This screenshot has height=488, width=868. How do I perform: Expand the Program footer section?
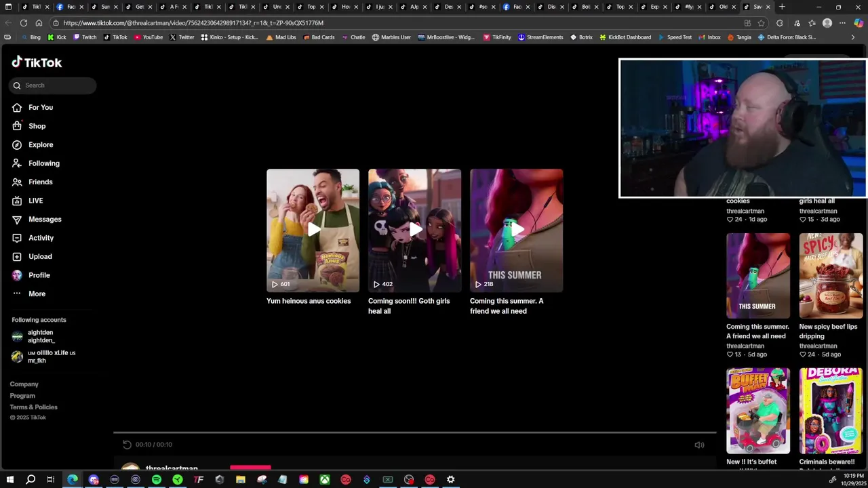pos(22,396)
